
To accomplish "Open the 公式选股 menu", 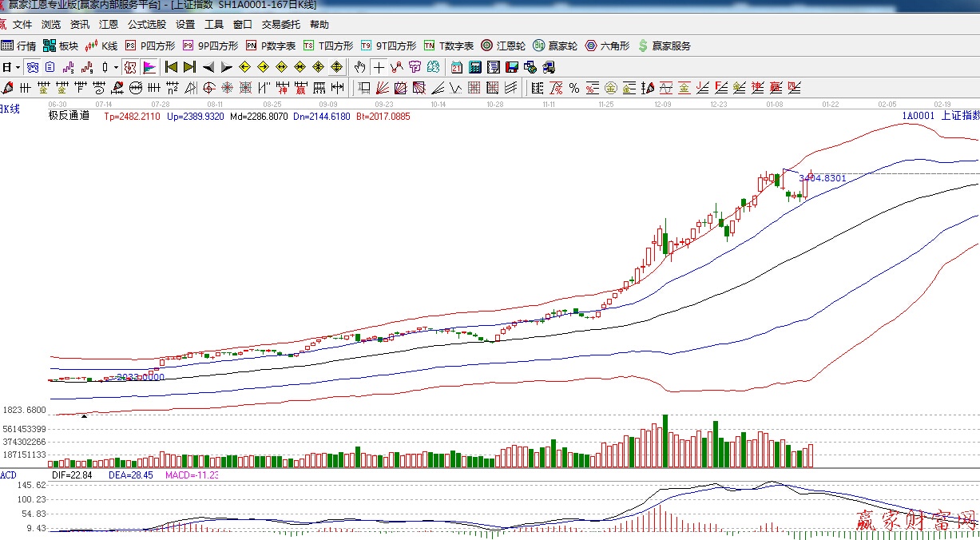I will 147,25.
